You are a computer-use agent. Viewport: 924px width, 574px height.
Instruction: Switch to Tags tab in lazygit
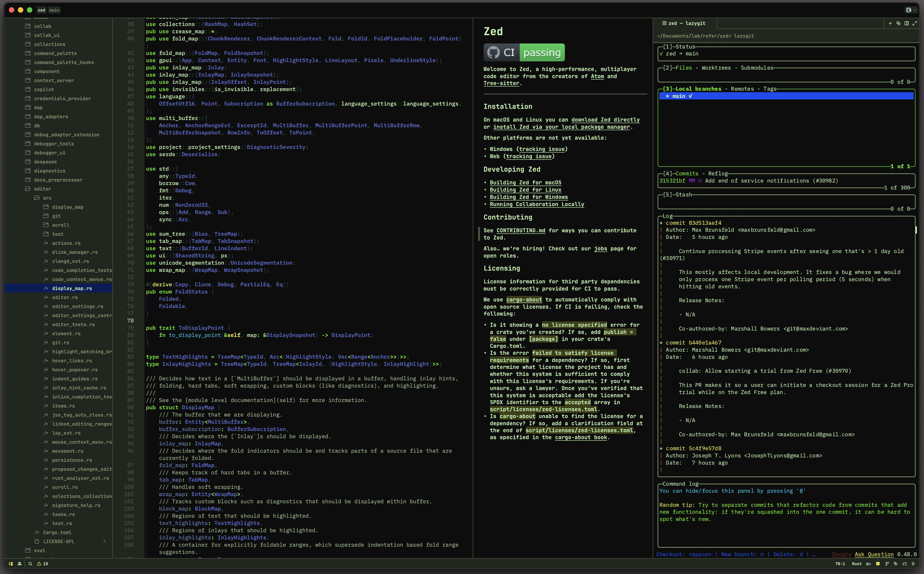click(769, 89)
